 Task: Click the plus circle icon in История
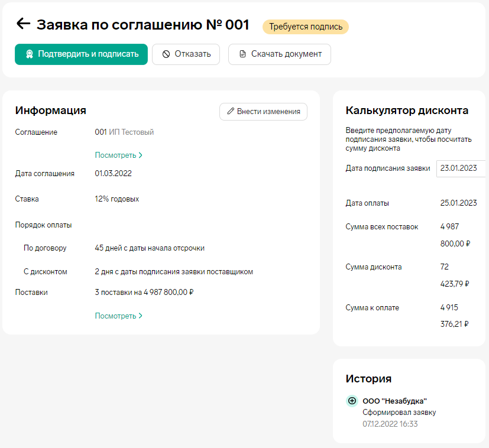pyautogui.click(x=352, y=401)
